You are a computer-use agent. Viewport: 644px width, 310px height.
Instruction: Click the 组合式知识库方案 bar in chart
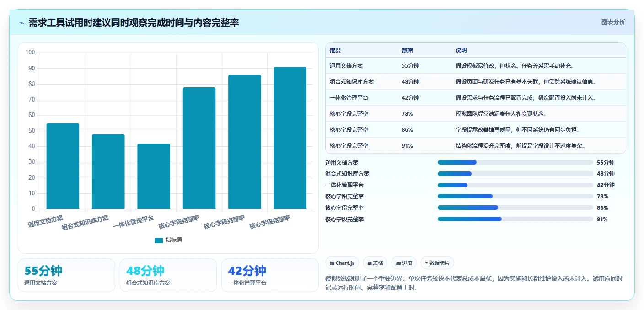click(x=108, y=171)
